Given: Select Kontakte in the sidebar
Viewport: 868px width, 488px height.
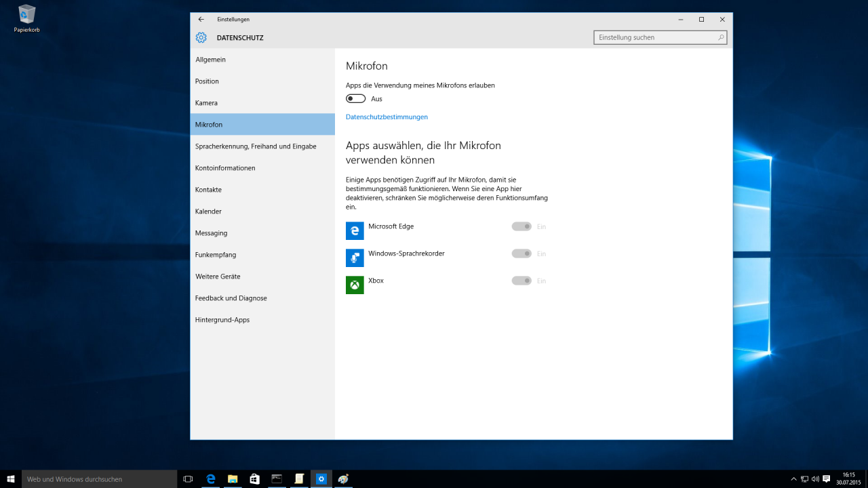Looking at the screenshot, I should pos(262,190).
